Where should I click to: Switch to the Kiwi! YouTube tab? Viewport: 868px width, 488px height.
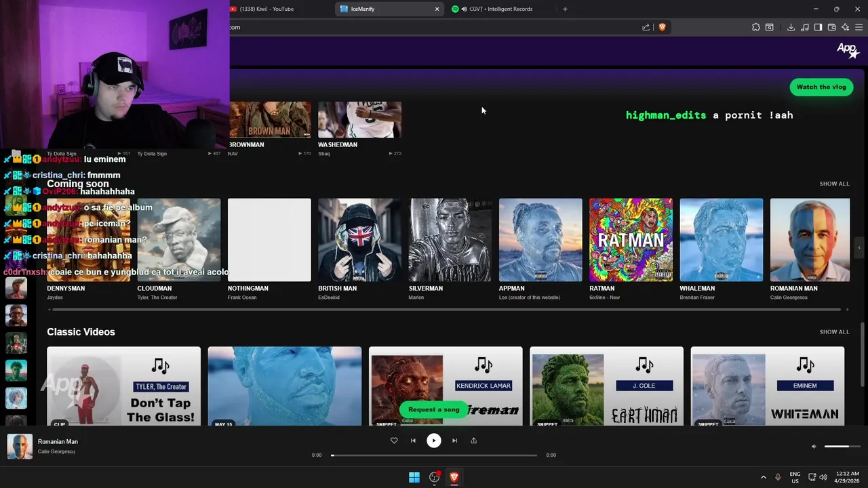click(279, 9)
